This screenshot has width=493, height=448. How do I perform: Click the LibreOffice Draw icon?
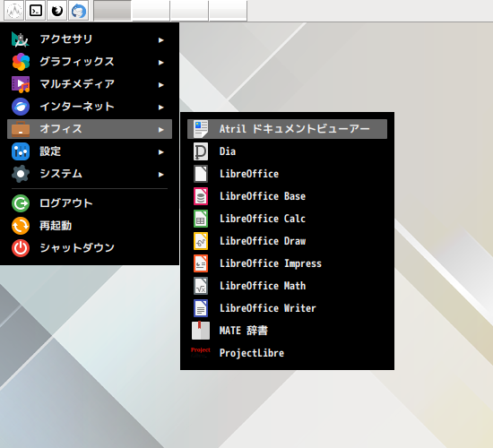(x=201, y=241)
